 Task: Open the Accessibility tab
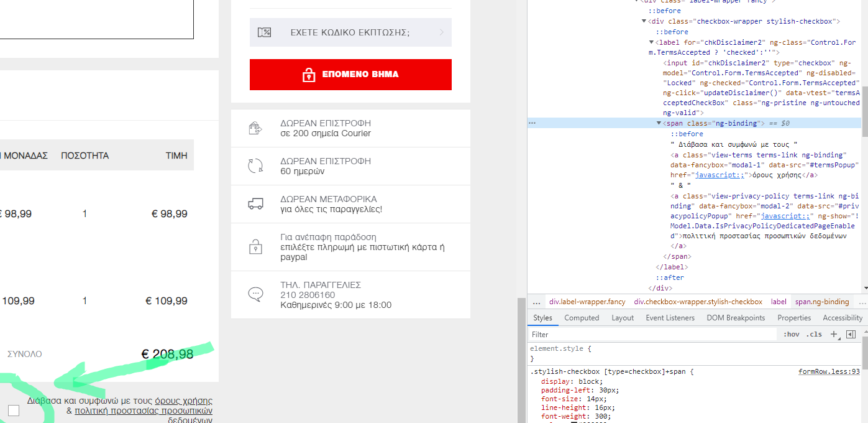[x=843, y=318]
